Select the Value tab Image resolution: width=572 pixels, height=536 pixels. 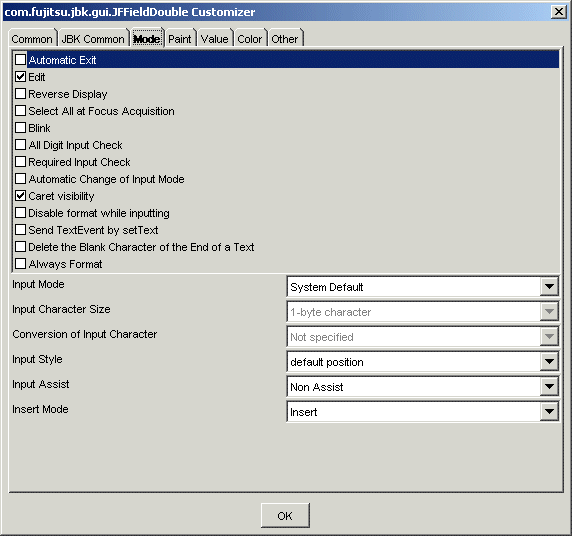[215, 39]
